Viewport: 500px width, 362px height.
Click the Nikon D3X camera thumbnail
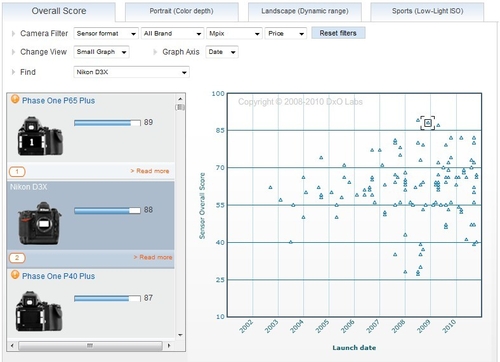coord(40,223)
